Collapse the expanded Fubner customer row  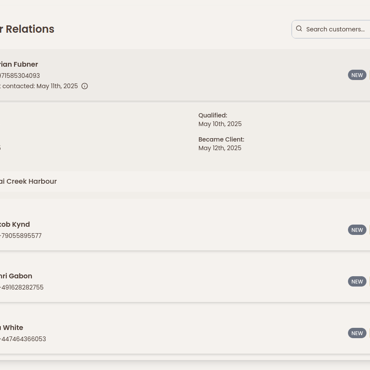click(x=185, y=75)
